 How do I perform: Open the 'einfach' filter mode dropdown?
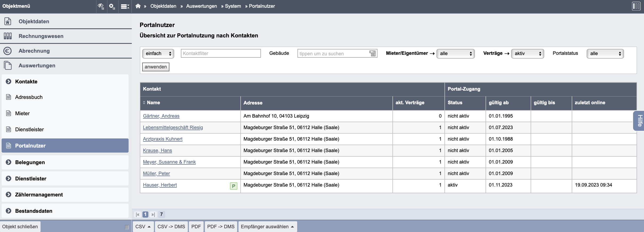pyautogui.click(x=158, y=53)
